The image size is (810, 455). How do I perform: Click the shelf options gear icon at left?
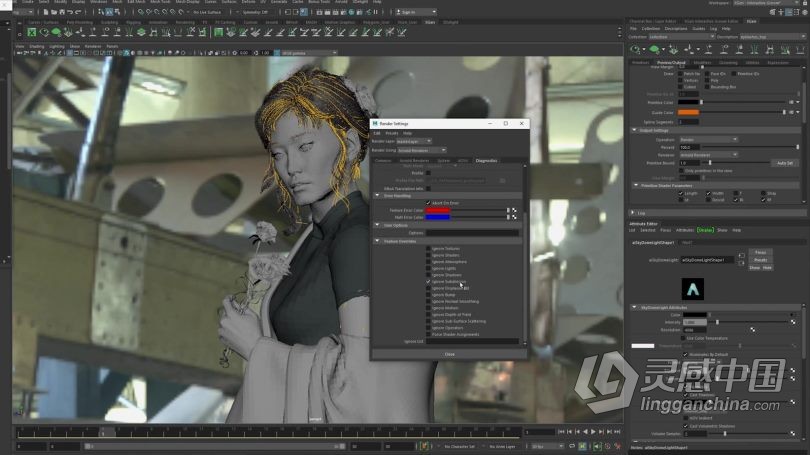pyautogui.click(x=19, y=34)
